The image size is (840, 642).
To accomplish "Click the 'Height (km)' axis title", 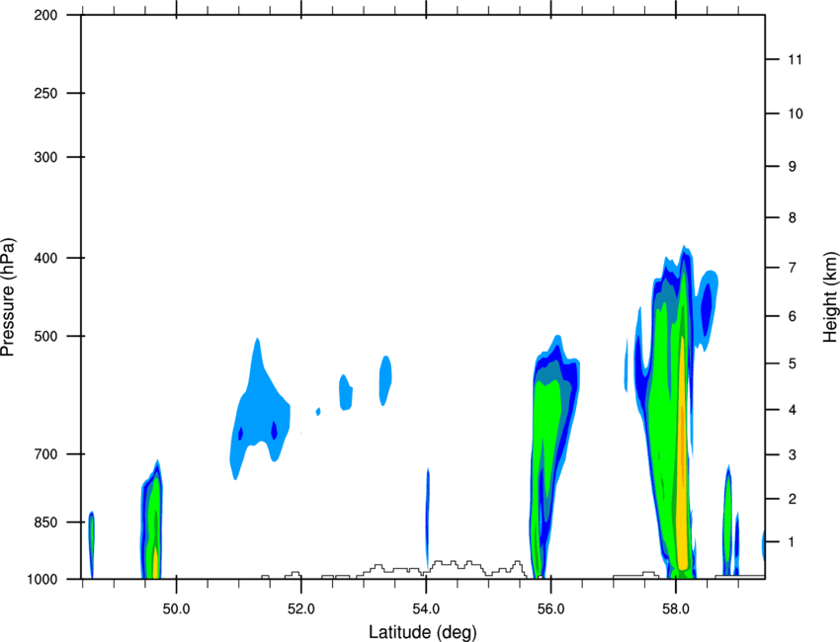I will [830, 297].
